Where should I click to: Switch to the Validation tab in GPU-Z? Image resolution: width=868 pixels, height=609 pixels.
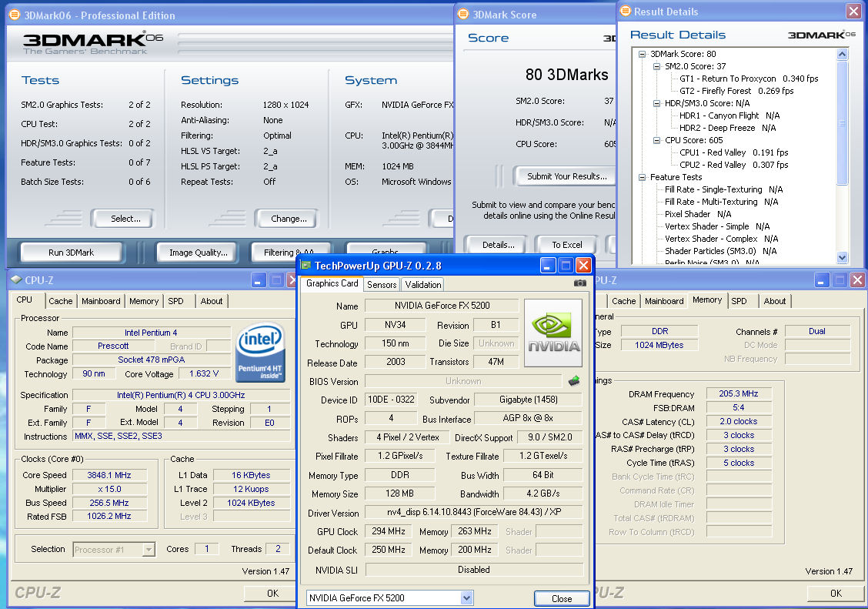[423, 285]
